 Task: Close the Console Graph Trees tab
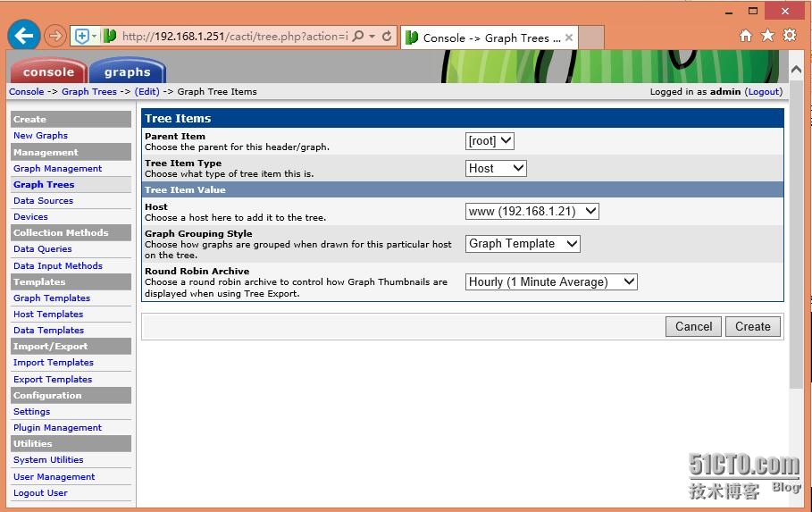pyautogui.click(x=569, y=38)
